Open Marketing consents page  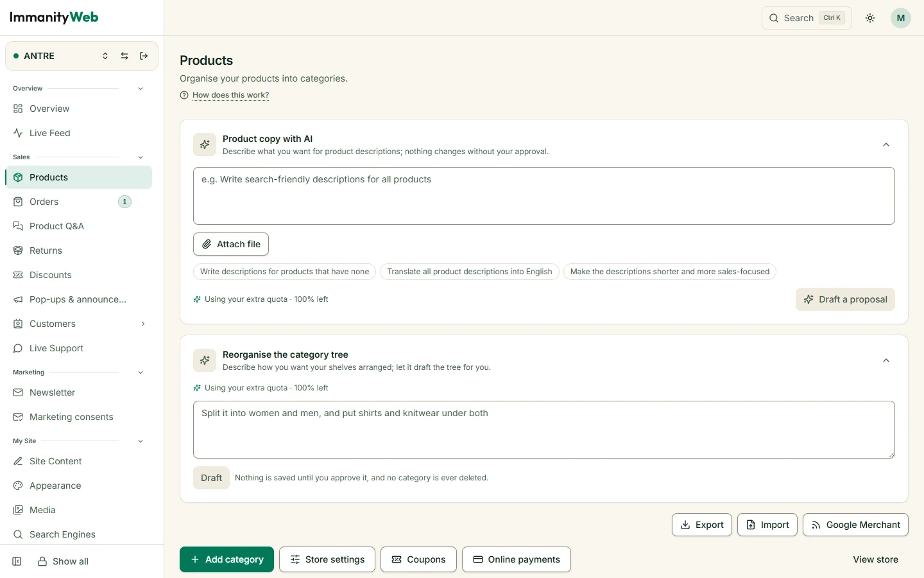coord(78,417)
